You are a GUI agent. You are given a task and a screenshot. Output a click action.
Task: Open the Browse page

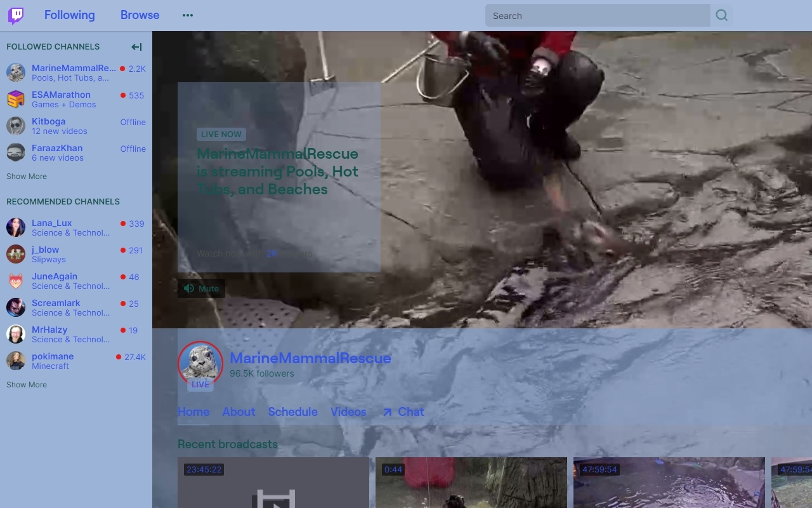coord(140,15)
